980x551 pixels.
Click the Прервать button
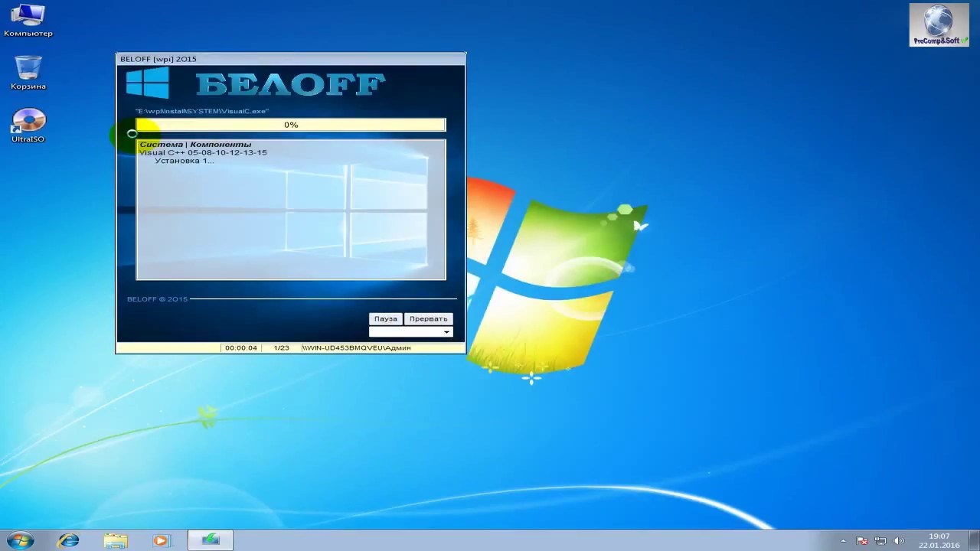pyautogui.click(x=428, y=318)
